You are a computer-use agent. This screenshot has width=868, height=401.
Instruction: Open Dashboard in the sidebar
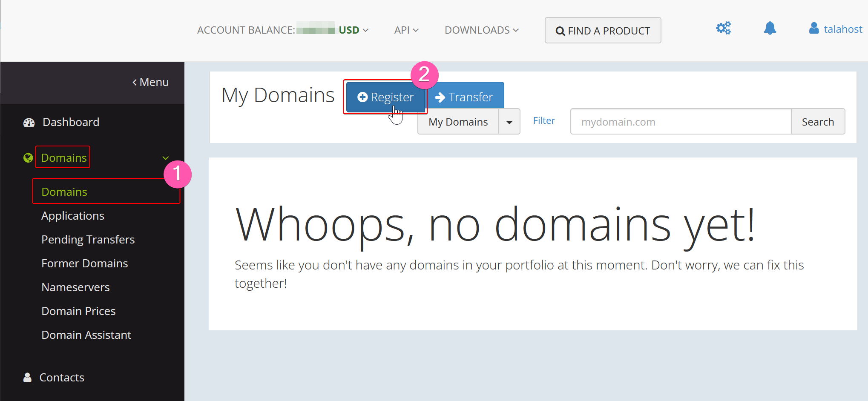(x=71, y=122)
